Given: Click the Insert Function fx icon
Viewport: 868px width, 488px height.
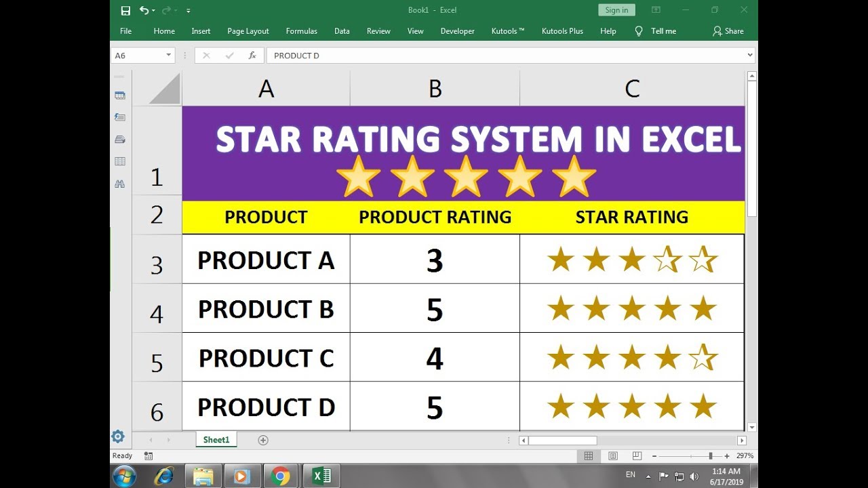Looking at the screenshot, I should pyautogui.click(x=252, y=56).
